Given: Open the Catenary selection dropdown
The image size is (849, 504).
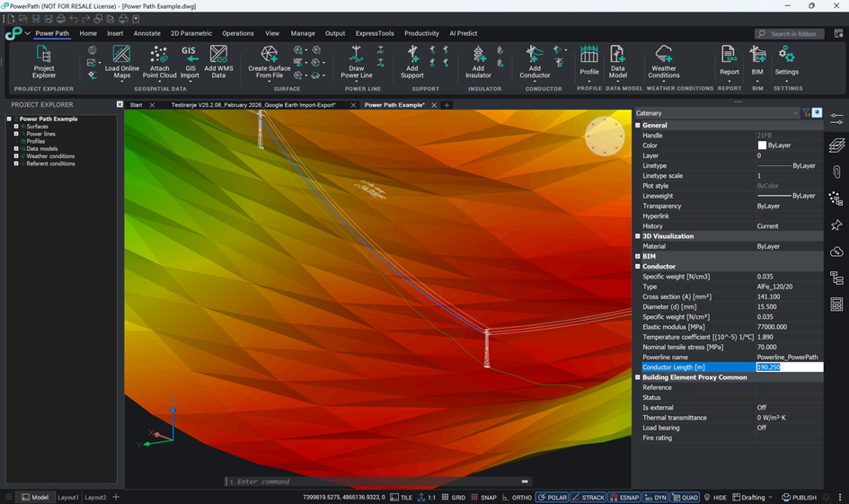Looking at the screenshot, I should (x=795, y=113).
